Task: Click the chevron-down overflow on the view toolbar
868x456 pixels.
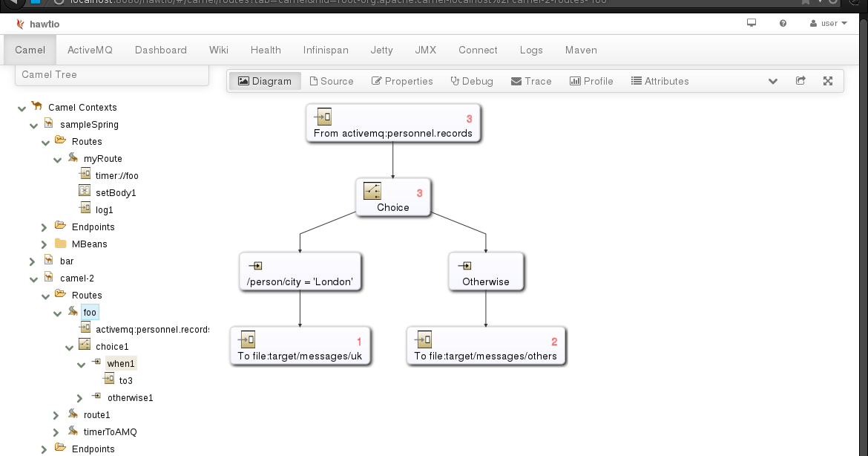Action: click(773, 81)
